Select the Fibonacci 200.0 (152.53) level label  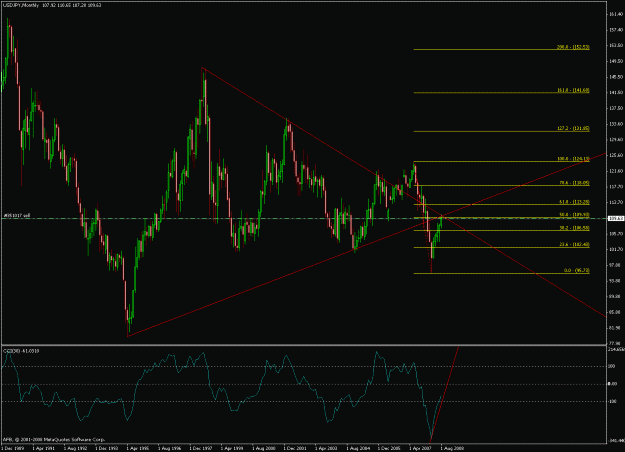[x=573, y=47]
